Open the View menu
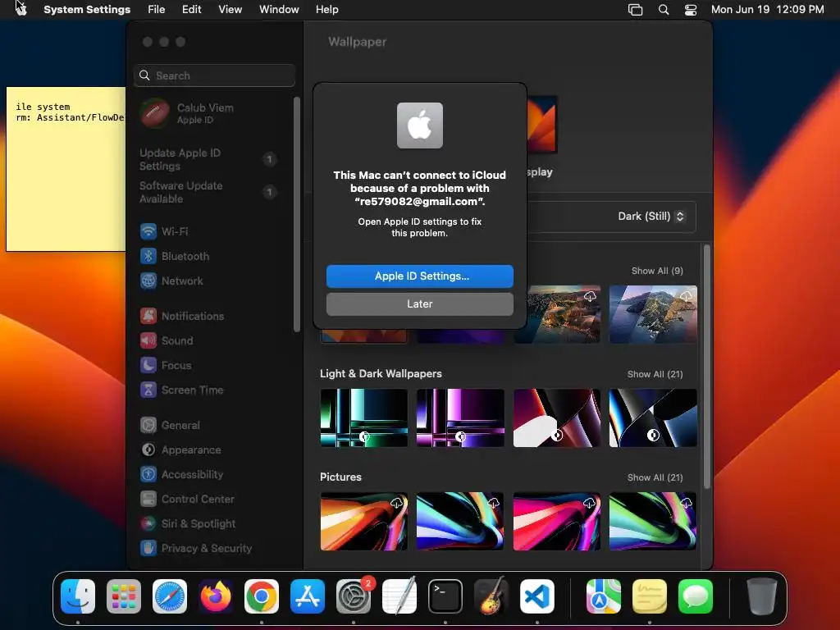Viewport: 840px width, 630px height. click(230, 10)
